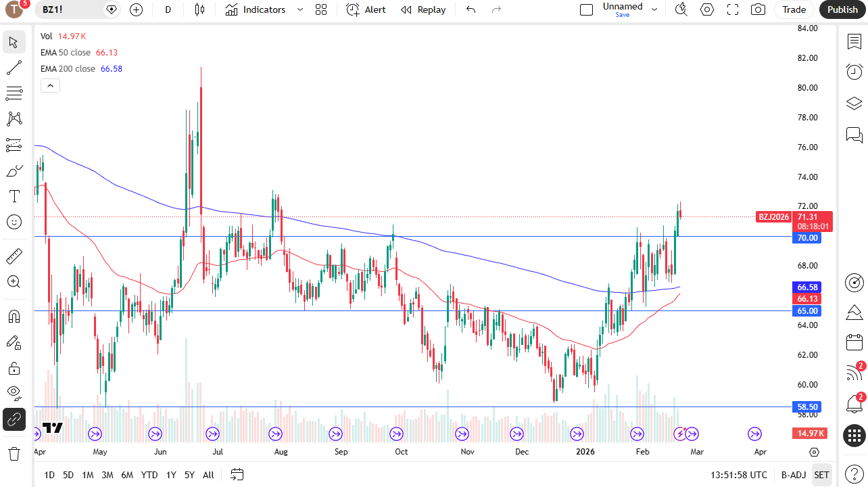This screenshot has width=868, height=487.
Task: Collapse the indicator legend chevron
Action: pyautogui.click(x=51, y=85)
